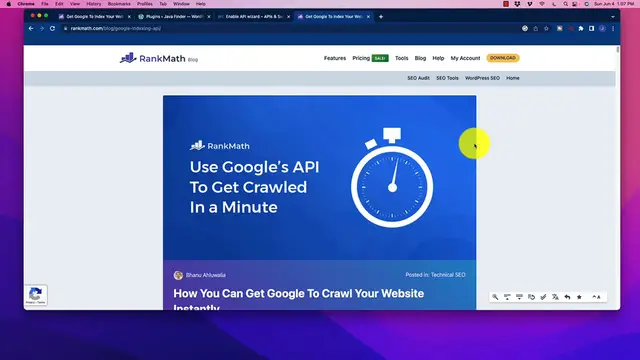
Task: Open the View menu
Action: [75, 4]
